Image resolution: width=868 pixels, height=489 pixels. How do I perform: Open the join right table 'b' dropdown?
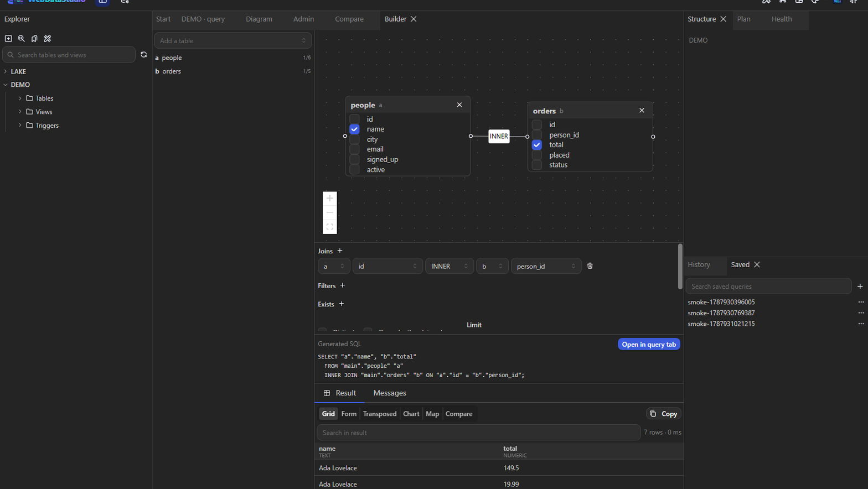(x=492, y=266)
